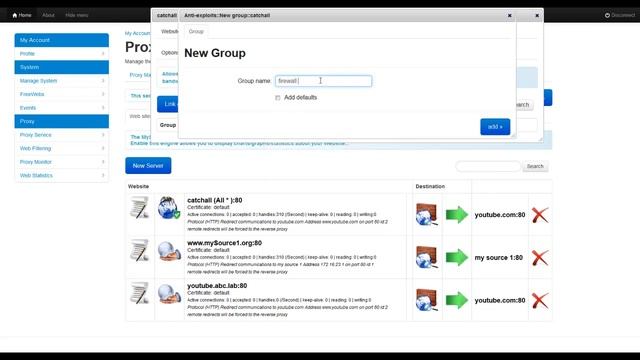Open the youtube.abc.lab:80 website link

(217, 286)
